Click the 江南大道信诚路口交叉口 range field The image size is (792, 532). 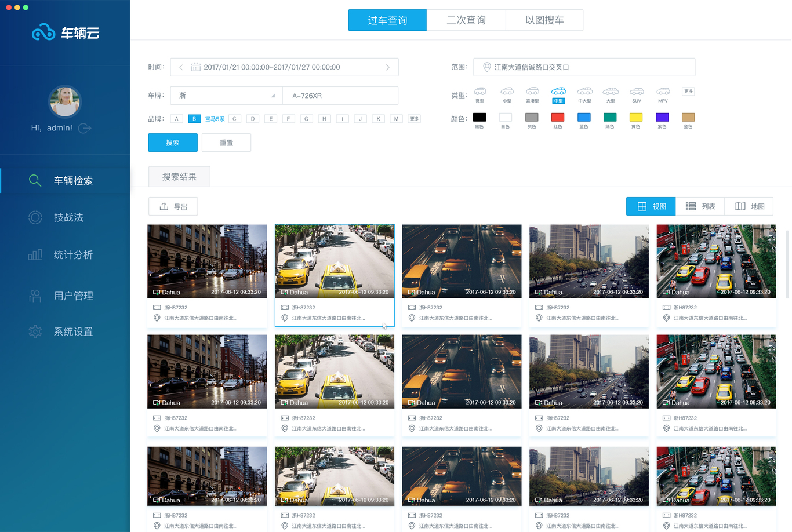point(584,67)
